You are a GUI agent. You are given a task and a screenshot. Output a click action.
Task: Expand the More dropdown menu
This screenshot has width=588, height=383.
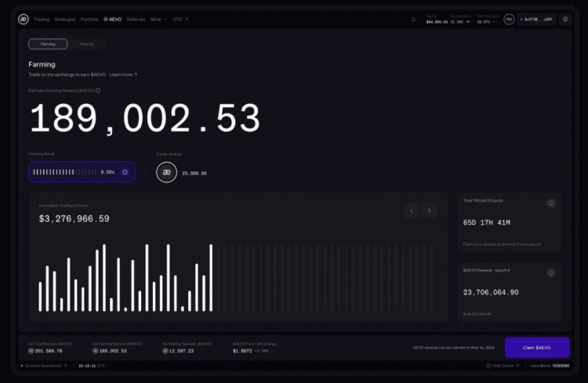tap(158, 19)
